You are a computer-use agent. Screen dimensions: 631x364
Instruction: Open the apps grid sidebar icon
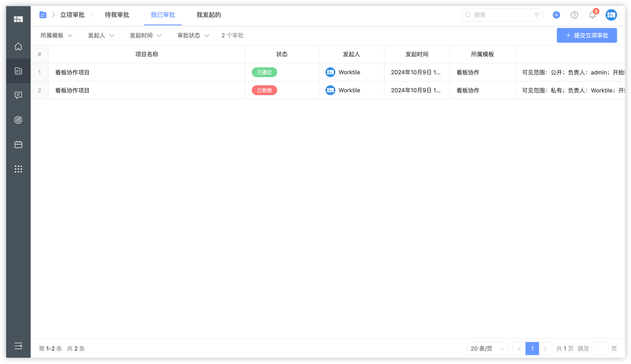[18, 169]
